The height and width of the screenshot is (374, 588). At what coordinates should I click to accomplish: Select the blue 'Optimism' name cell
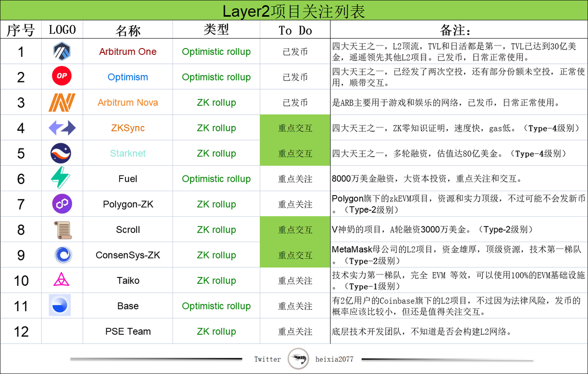pyautogui.click(x=128, y=77)
